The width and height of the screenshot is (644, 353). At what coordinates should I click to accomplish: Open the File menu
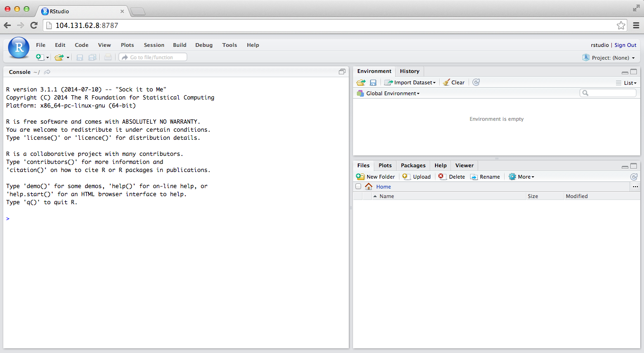point(41,45)
